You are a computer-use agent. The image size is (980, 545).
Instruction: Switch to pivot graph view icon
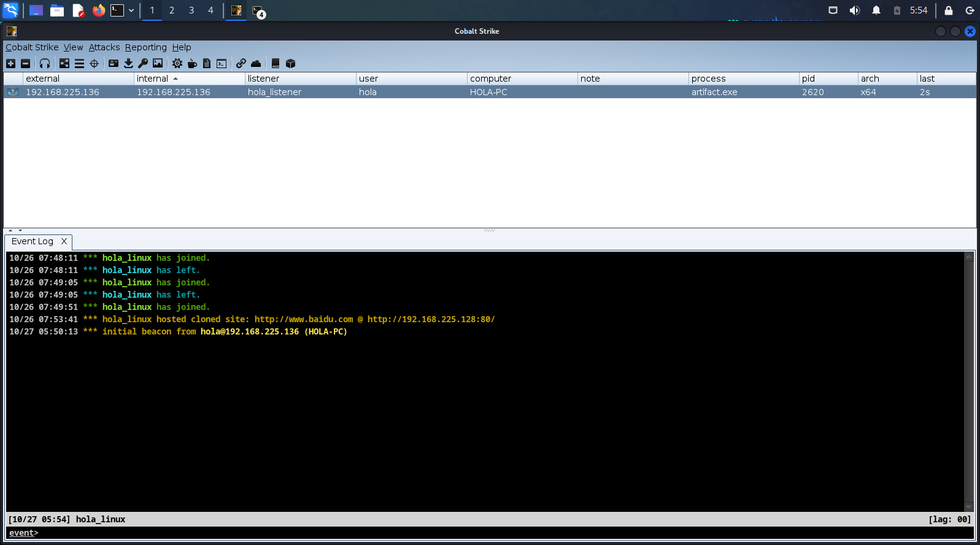click(64, 63)
